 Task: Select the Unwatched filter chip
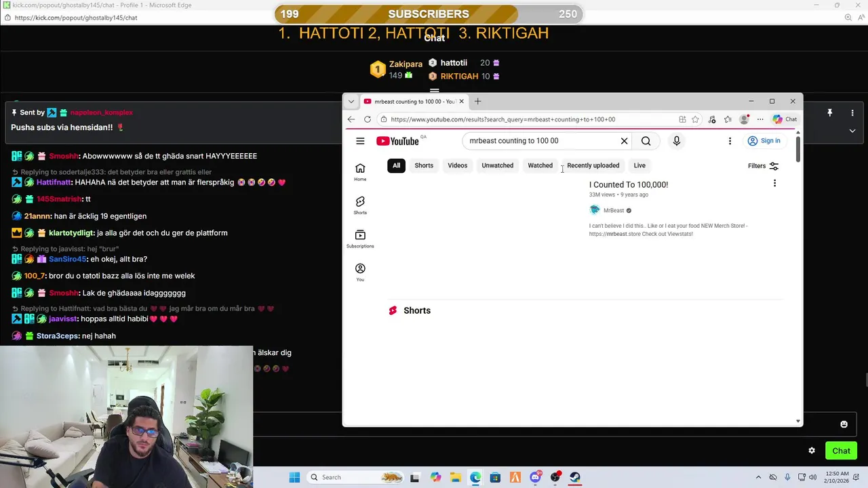497,165
